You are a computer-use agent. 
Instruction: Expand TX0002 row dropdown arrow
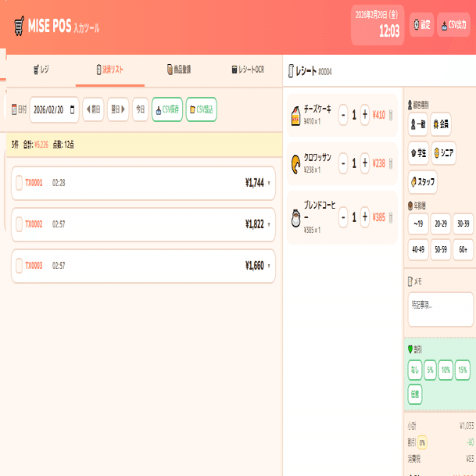coord(269,224)
